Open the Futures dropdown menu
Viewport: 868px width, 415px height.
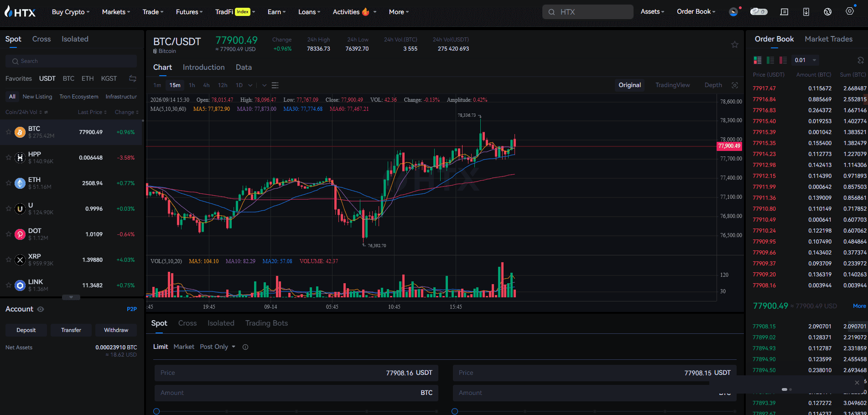[189, 12]
